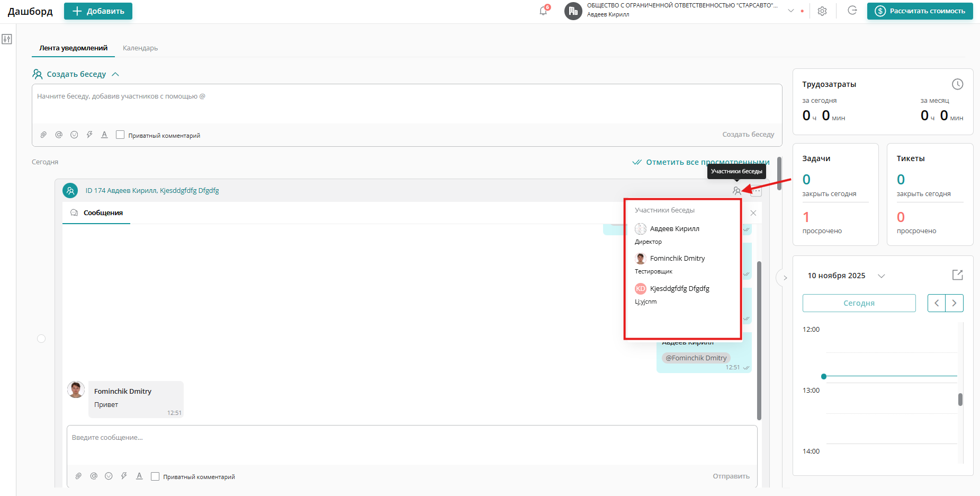Click attach file paperclip in message box
This screenshot has height=496, width=980.
(x=78, y=476)
